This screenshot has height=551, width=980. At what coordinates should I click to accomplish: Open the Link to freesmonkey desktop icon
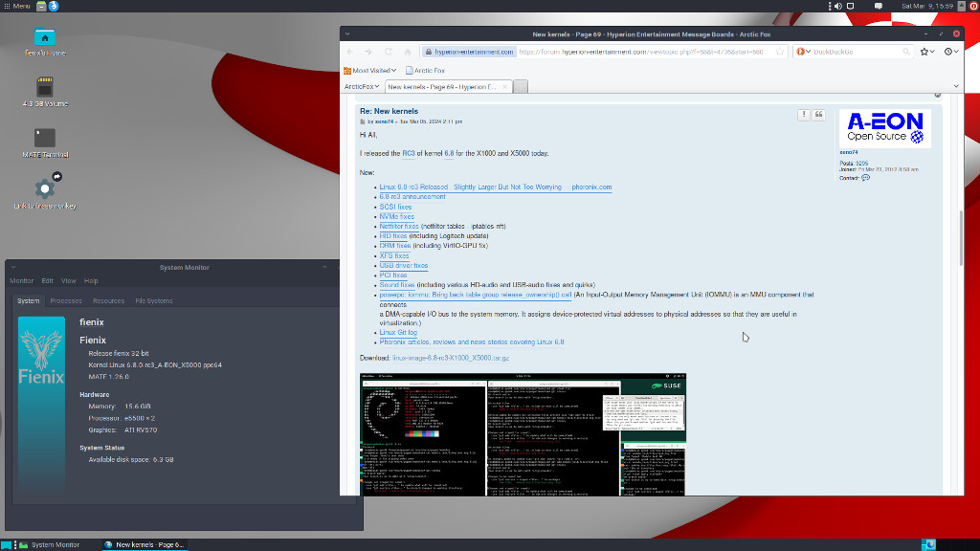[44, 187]
